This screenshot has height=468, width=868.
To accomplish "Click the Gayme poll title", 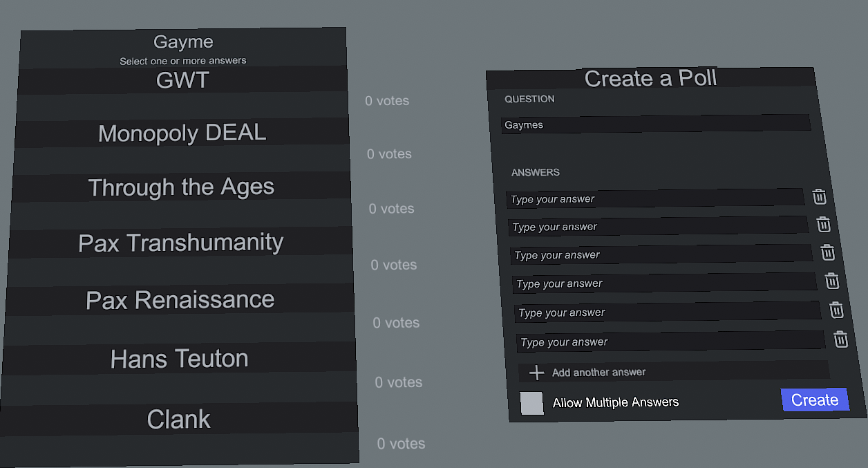I will 183,42.
